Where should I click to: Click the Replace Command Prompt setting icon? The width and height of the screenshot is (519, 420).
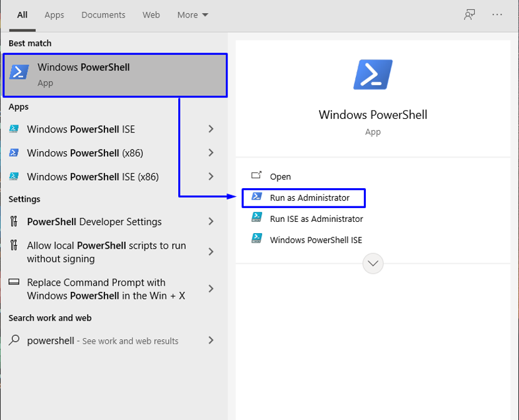pos(14,282)
